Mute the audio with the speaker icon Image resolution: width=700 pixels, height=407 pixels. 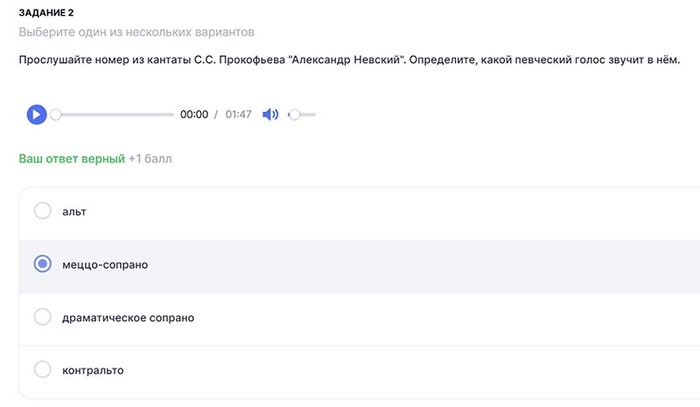coord(270,114)
